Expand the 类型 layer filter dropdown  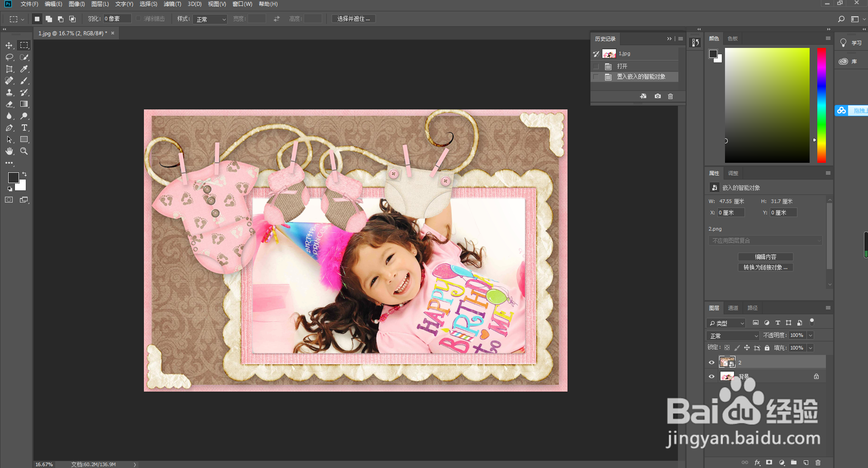726,323
